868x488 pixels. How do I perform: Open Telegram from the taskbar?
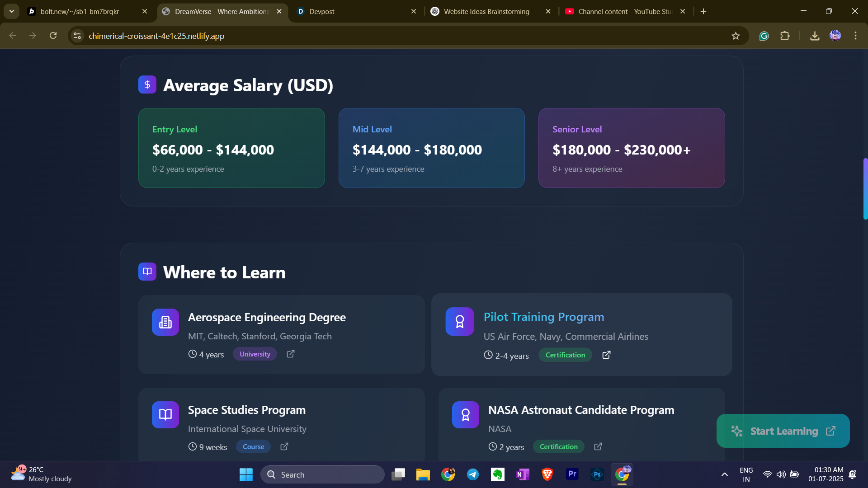[x=473, y=474]
